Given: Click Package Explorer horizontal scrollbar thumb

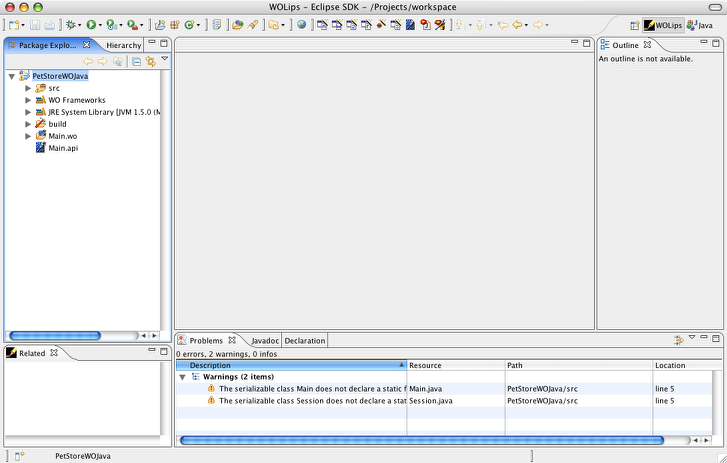Looking at the screenshot, I should tap(55, 336).
